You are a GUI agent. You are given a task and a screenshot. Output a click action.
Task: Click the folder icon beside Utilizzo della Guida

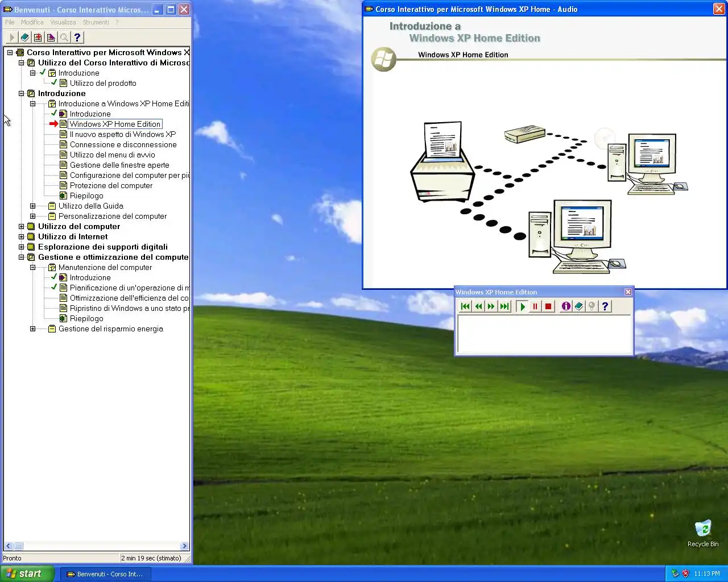coord(52,206)
